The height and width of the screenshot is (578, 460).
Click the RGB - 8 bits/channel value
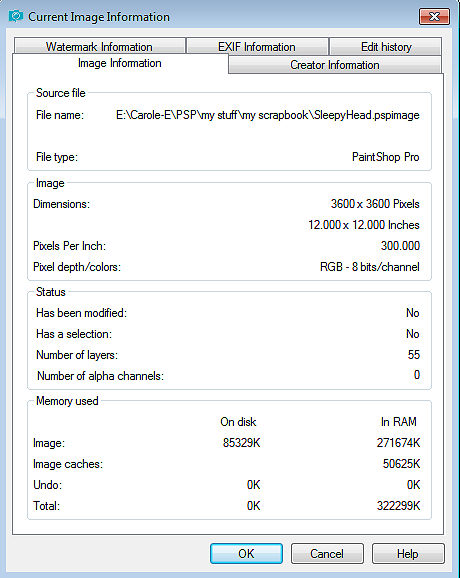tap(370, 267)
